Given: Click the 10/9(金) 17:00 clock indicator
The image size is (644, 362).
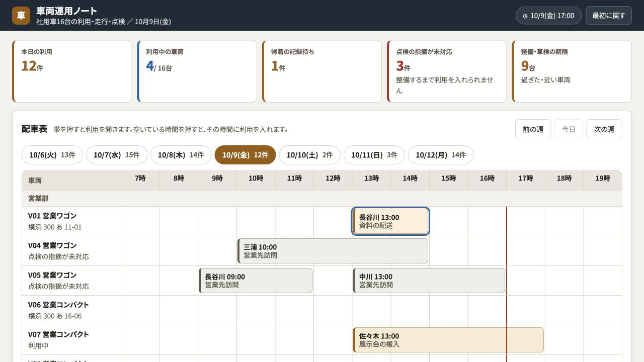Looking at the screenshot, I should 548,16.
